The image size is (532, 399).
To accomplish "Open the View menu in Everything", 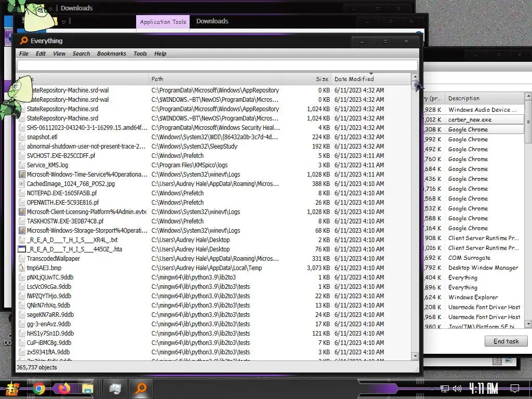I will [x=59, y=54].
